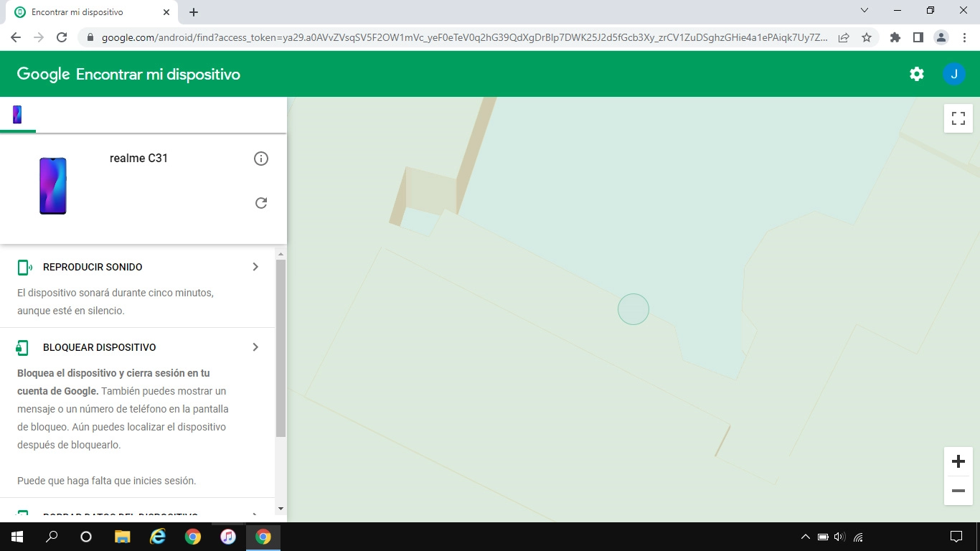
Task: Click the Reproducir Sonido speaker icon
Action: 22,266
